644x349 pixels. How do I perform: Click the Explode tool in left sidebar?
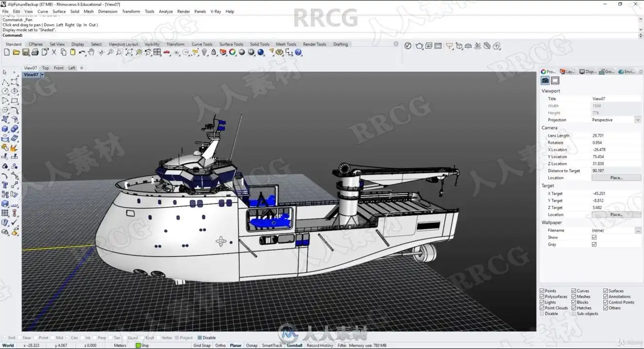pos(14,148)
